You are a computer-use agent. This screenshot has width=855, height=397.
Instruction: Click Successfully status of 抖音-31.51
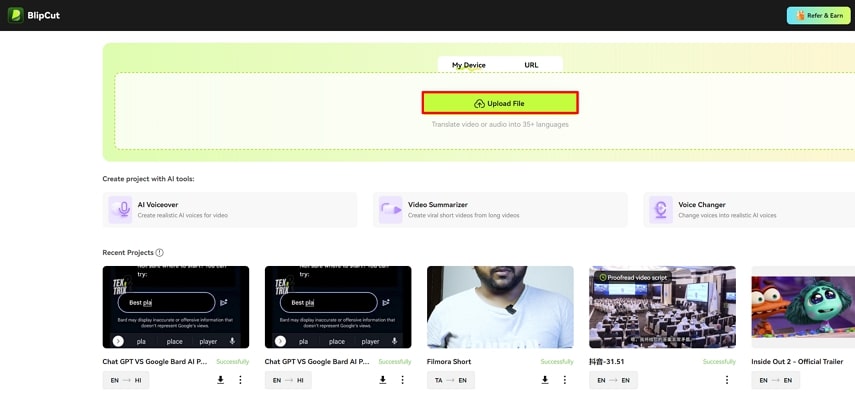coord(719,362)
